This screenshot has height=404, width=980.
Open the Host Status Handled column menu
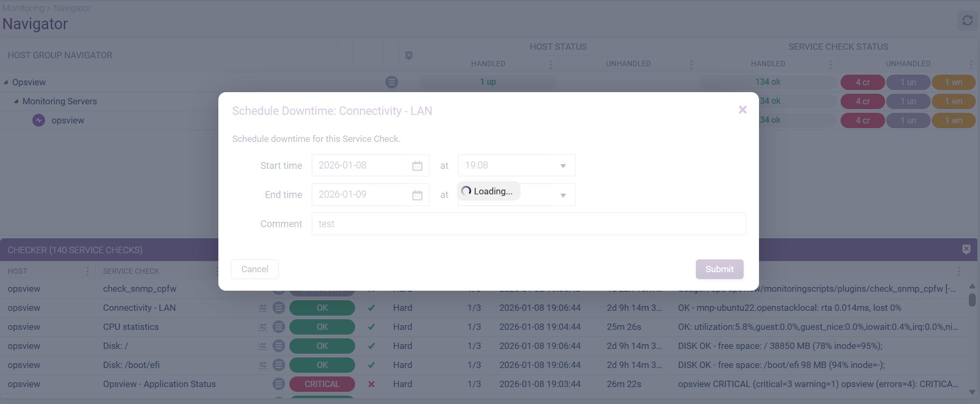(x=551, y=64)
